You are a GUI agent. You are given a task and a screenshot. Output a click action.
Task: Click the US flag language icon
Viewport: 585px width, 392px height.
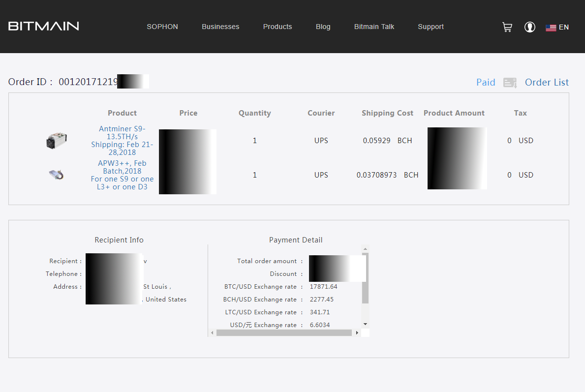click(x=551, y=28)
